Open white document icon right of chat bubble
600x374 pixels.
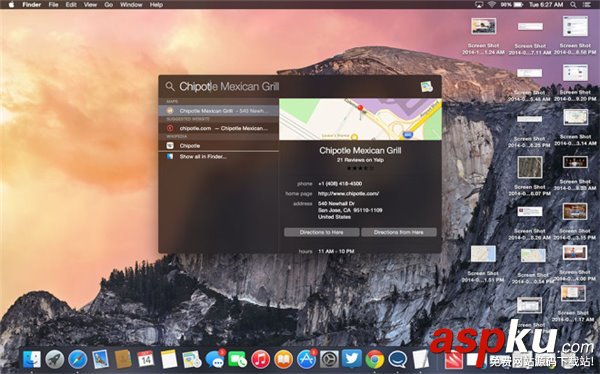click(x=421, y=359)
